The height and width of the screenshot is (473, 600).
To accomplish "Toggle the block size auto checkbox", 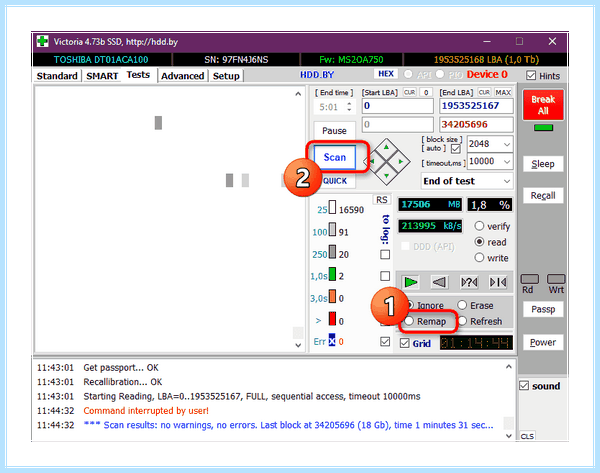I will [455, 148].
